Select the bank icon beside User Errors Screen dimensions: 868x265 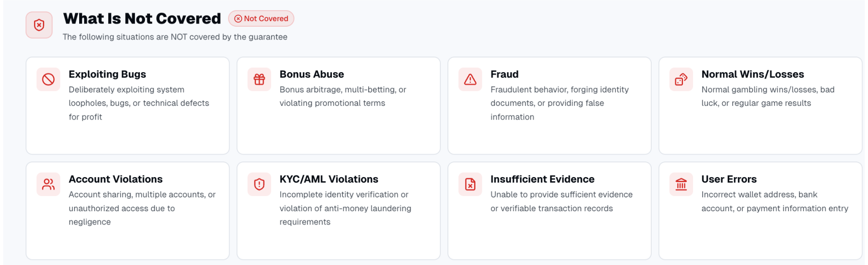tap(681, 184)
